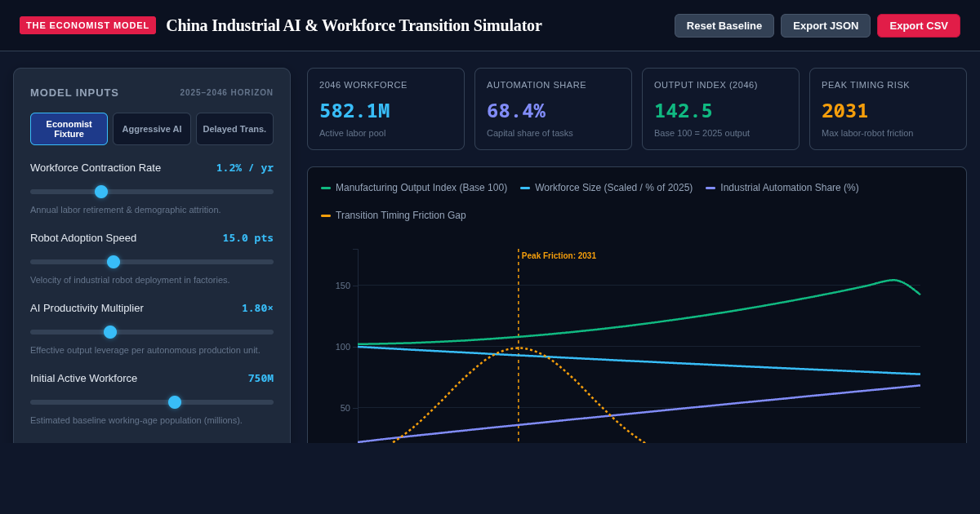Select the Economist Fixture scenario tab
Viewport: 980px width, 514px height.
click(x=69, y=129)
